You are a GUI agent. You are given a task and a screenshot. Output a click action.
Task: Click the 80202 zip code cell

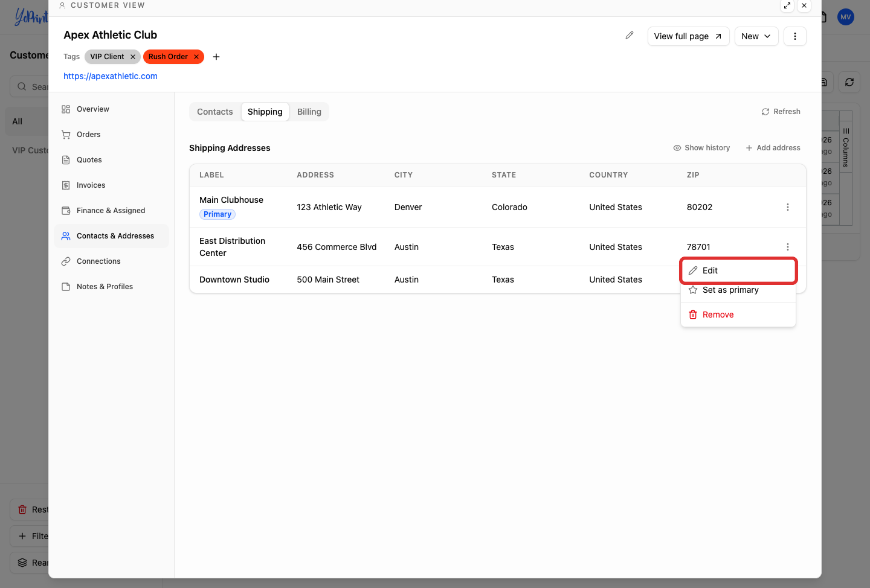coord(700,207)
